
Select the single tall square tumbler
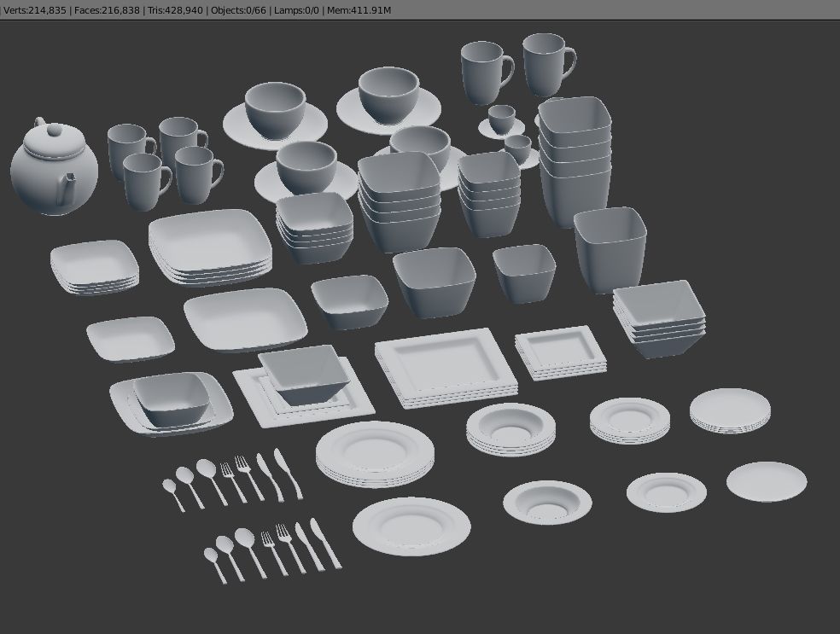(x=610, y=251)
